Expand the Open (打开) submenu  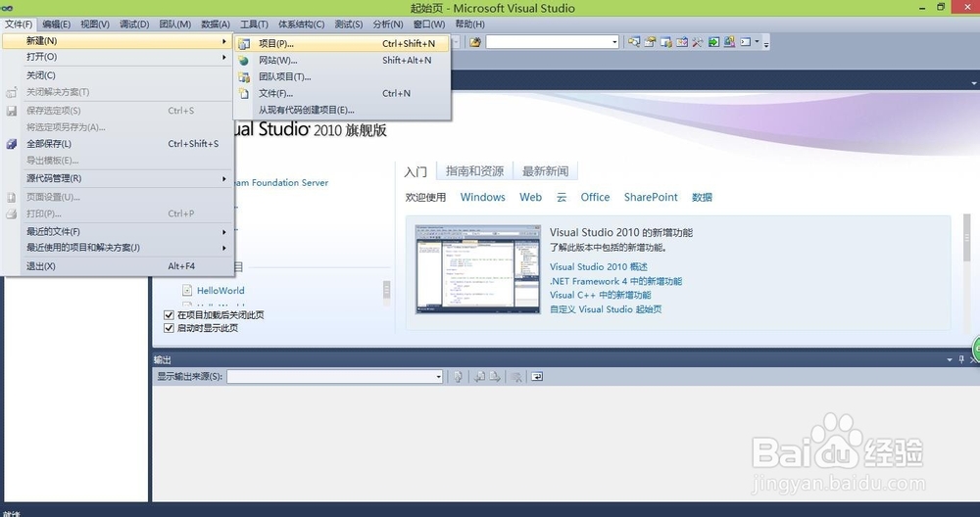118,57
